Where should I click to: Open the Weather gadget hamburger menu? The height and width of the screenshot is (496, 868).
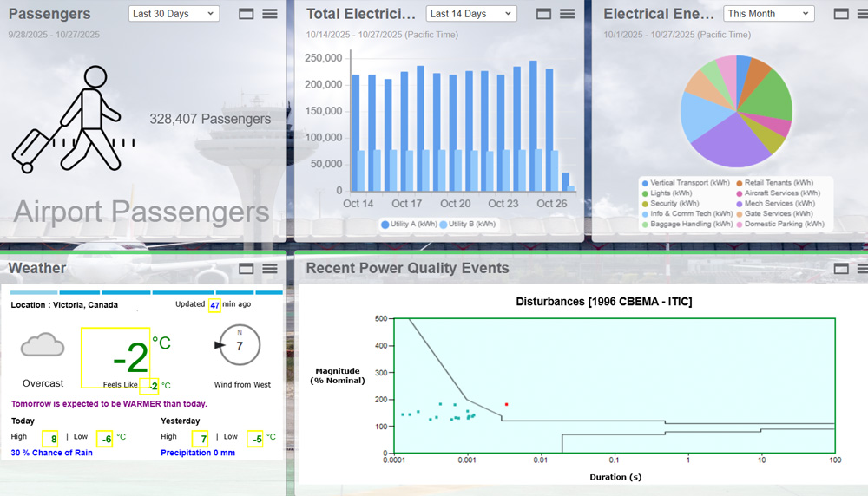(x=270, y=269)
